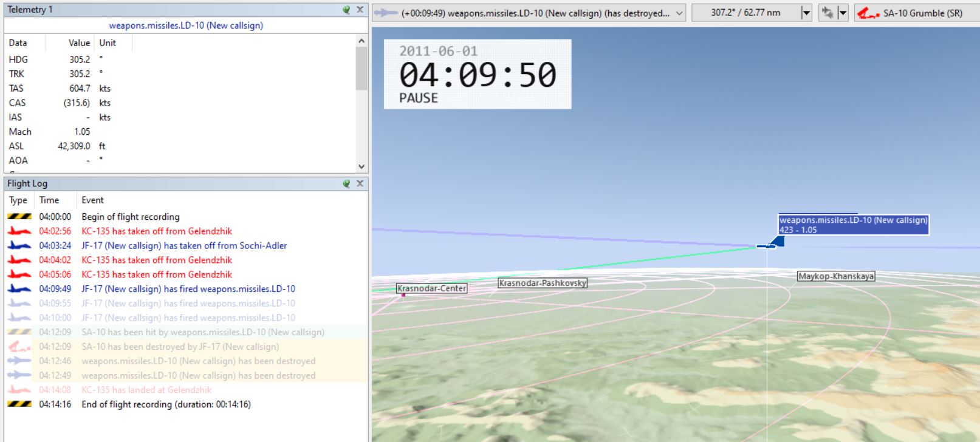Click the blue aircraft icon at 04:09:49
980x442 pixels.
pyautogui.click(x=19, y=289)
